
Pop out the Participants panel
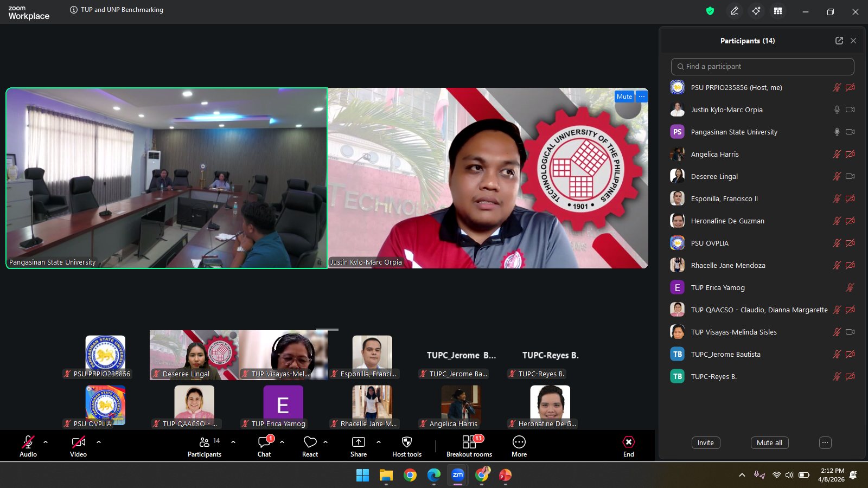click(x=839, y=41)
